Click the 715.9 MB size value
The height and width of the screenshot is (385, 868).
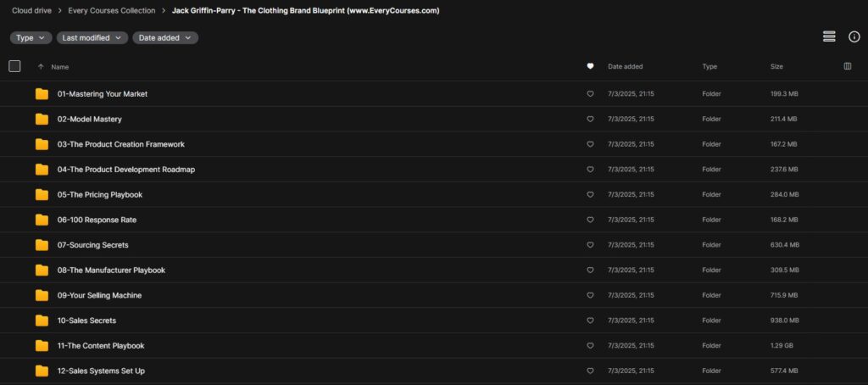[784, 295]
